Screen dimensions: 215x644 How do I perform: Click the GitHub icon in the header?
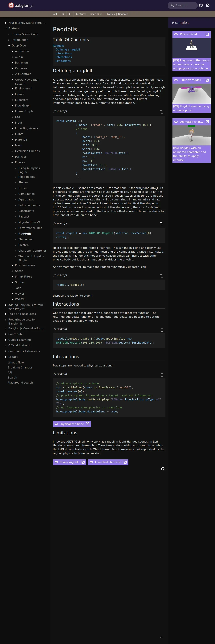coord(201,6)
